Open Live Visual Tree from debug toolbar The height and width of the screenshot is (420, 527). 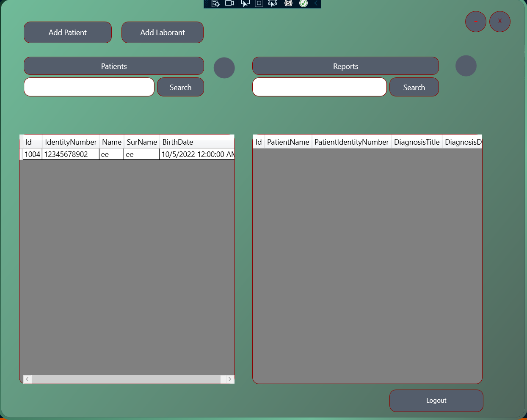click(x=215, y=4)
